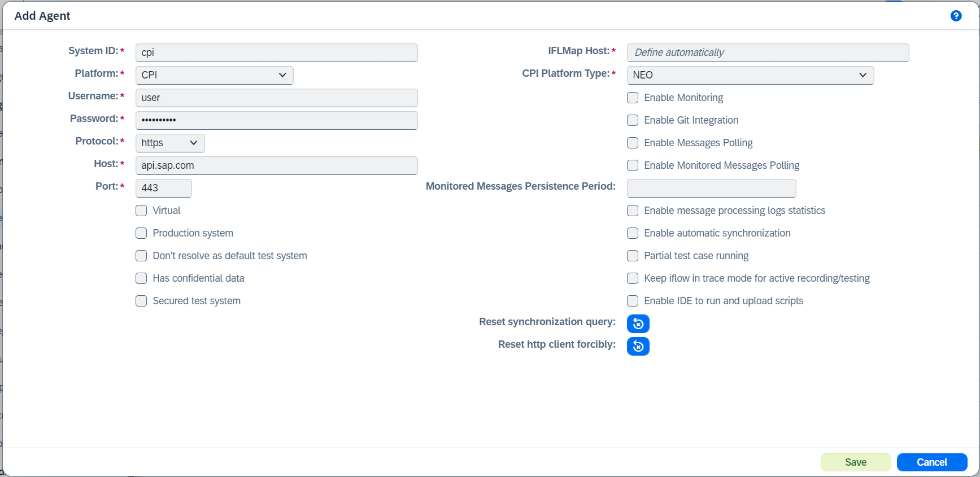This screenshot has width=980, height=477.
Task: Toggle Don't resolve as default test system
Action: 141,256
